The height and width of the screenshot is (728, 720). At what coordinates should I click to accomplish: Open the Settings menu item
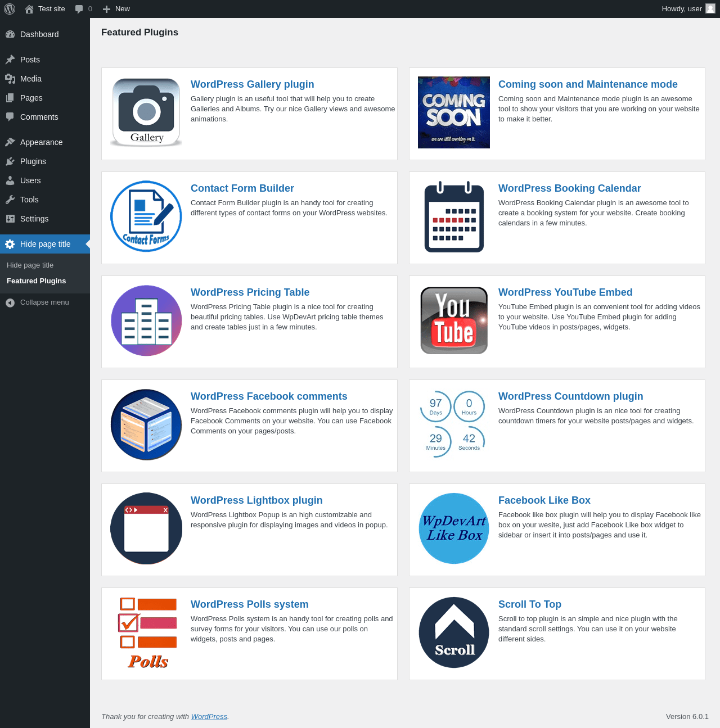click(45, 219)
